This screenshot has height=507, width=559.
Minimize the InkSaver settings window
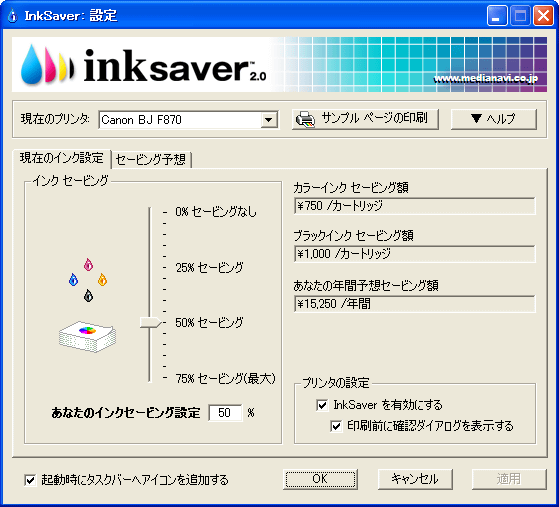click(497, 16)
